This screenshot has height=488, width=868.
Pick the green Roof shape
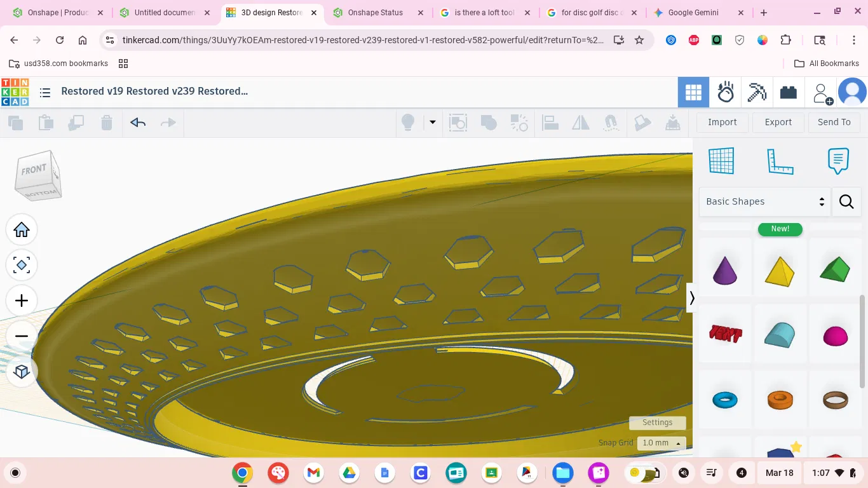pos(835,269)
